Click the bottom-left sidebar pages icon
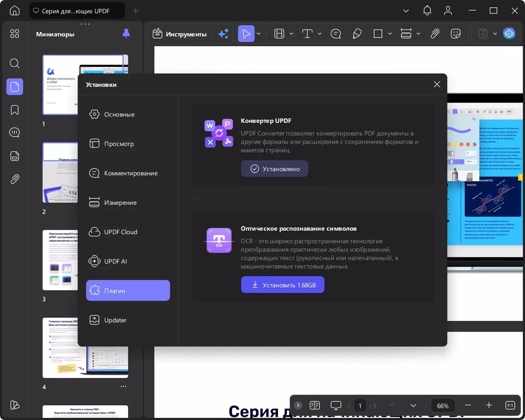525x420 pixels. coord(15,405)
